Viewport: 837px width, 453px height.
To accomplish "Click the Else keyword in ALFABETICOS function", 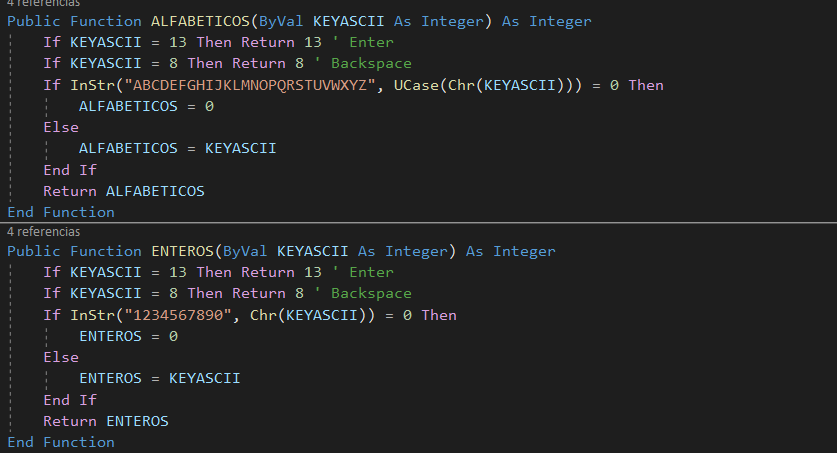I will (60, 127).
